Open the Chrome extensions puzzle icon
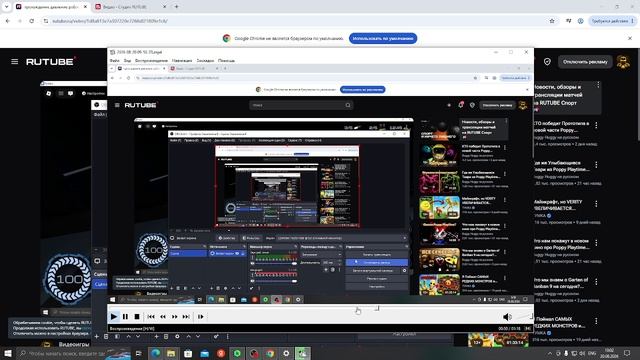Viewport: 640px width, 360px height. [568, 21]
